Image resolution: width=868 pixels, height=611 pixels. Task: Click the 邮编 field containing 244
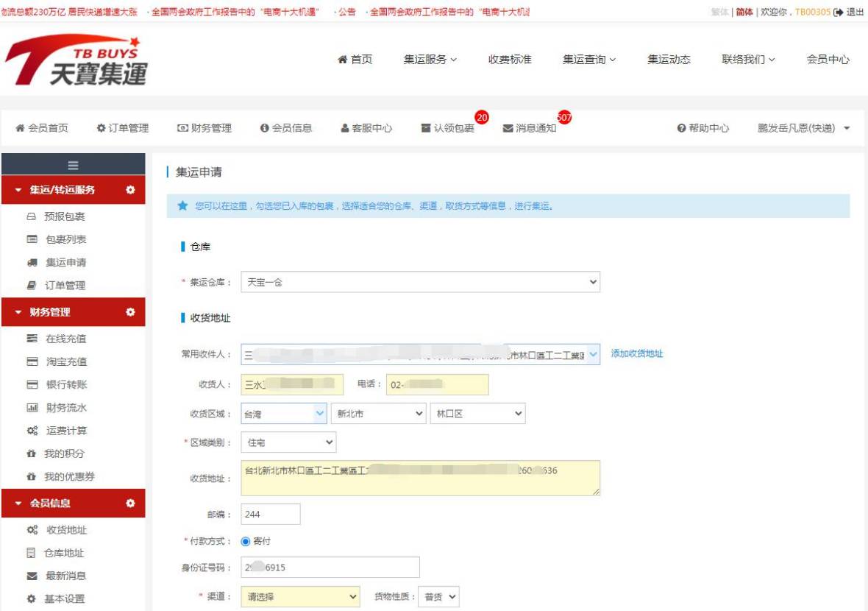(271, 514)
